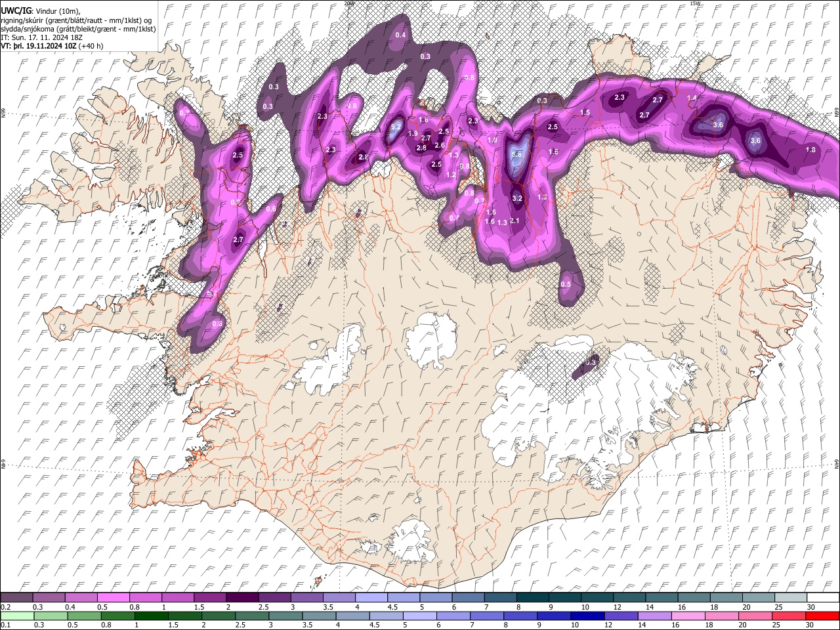Click the pale green legend swatch between 0.1 and 0.3
840x630 pixels.
[16, 616]
